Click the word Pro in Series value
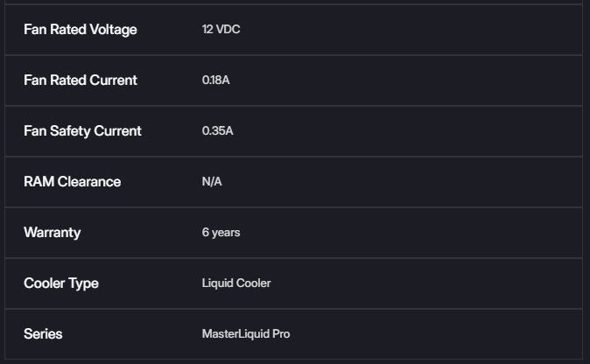 281,334
